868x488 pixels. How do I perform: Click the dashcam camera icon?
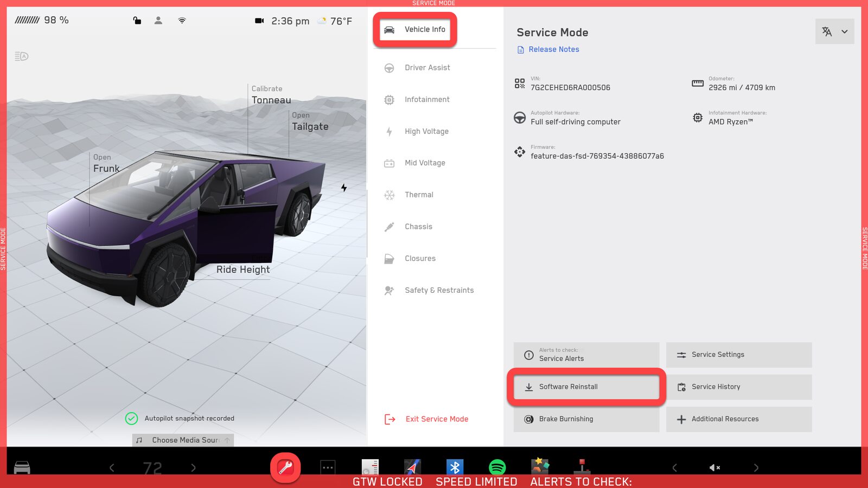[x=259, y=21]
